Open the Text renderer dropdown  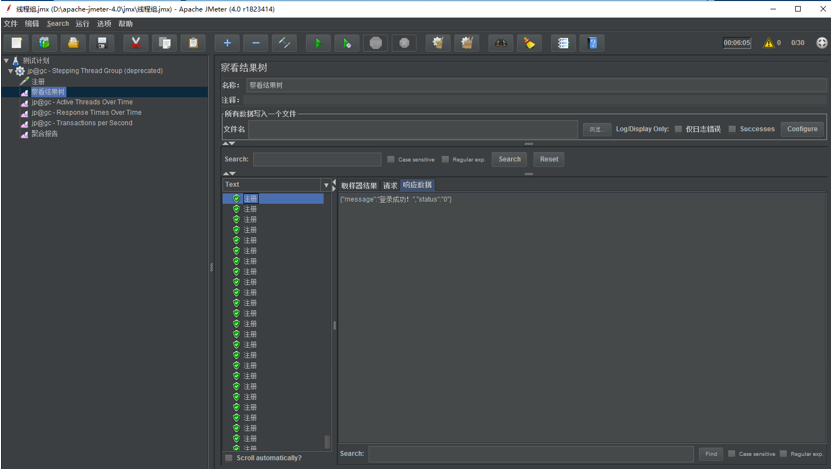(326, 185)
